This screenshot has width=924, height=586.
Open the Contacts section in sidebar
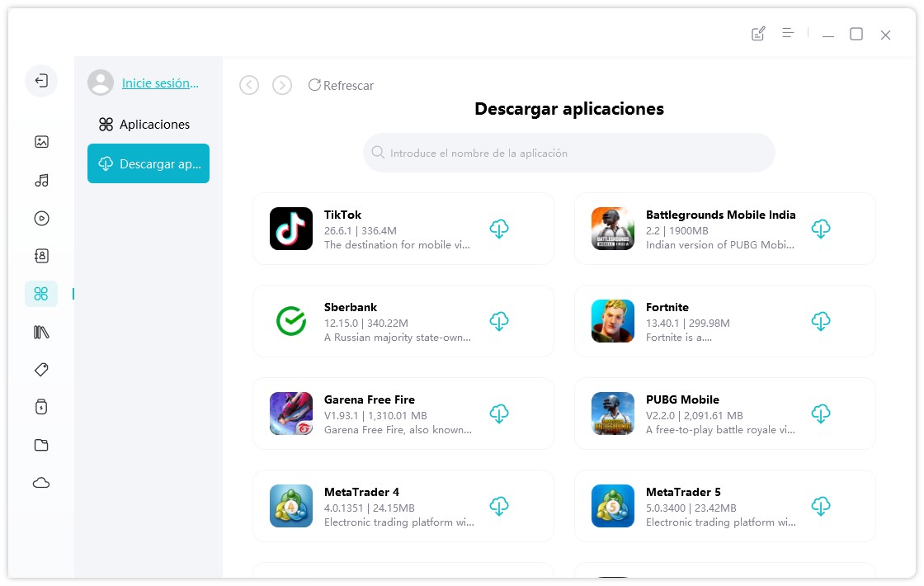[41, 256]
